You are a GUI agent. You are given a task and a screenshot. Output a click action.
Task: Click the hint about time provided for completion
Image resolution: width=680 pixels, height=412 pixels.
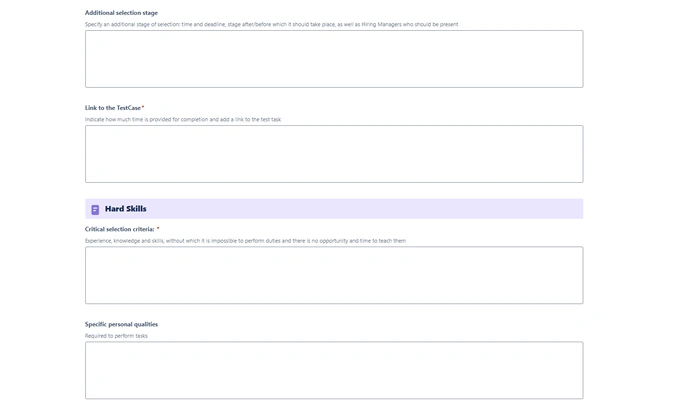183,119
